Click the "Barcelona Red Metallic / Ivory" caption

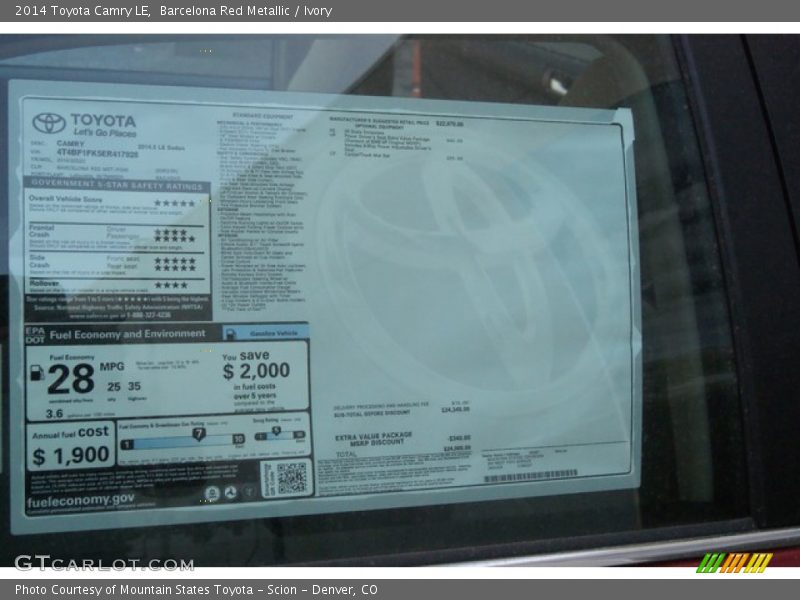click(x=246, y=11)
